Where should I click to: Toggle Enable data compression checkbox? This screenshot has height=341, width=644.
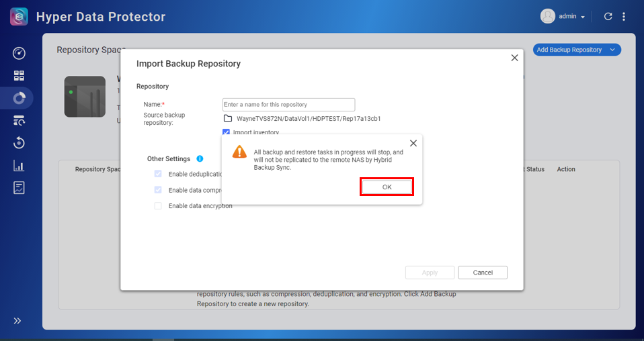[158, 190]
